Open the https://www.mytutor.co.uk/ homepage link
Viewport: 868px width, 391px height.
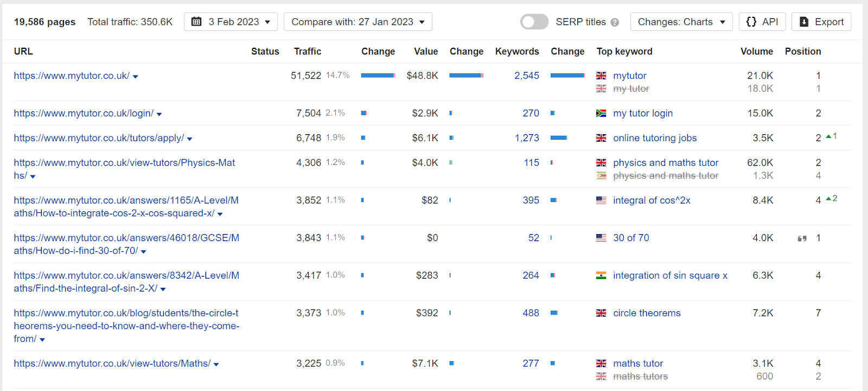(72, 75)
